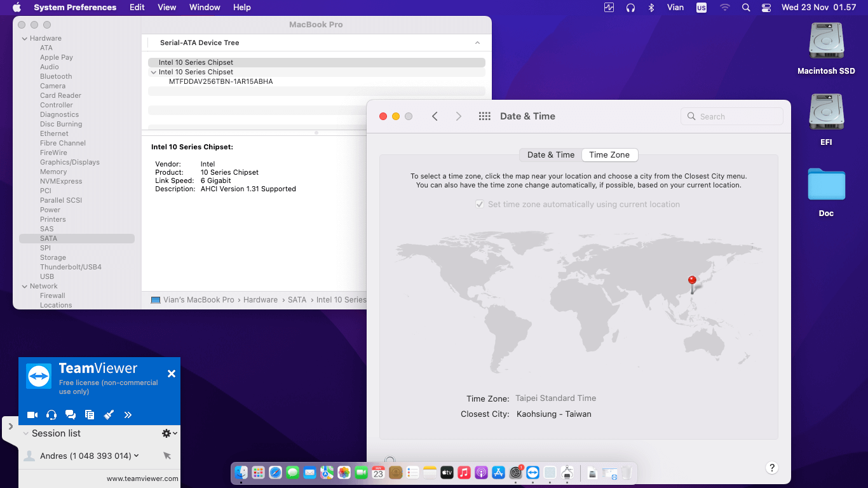Image resolution: width=868 pixels, height=488 pixels.
Task: Open the View menu
Action: pos(167,8)
